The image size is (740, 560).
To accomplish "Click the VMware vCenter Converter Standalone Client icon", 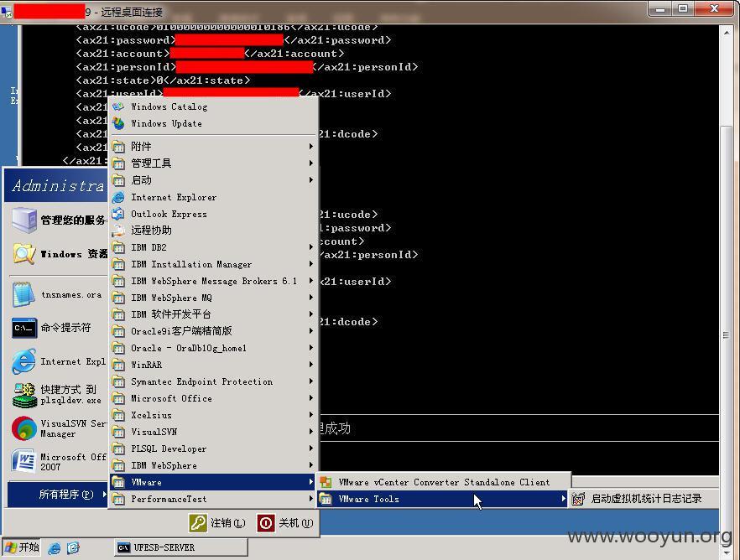I will (326, 482).
